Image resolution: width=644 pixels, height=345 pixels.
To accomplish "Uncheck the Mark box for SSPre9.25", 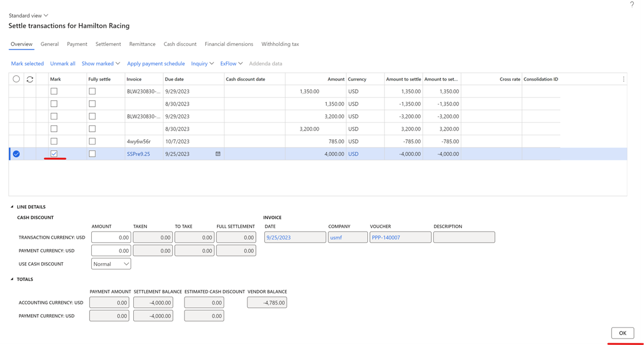I will pos(54,154).
